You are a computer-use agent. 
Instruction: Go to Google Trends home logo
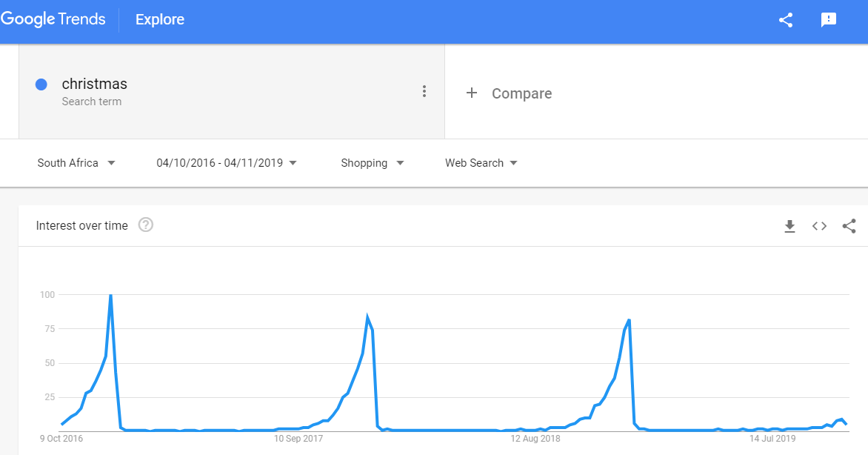tap(53, 19)
